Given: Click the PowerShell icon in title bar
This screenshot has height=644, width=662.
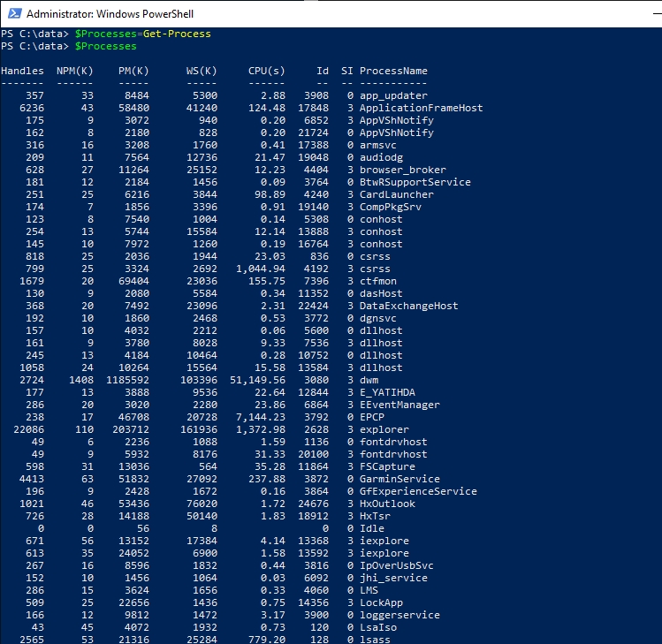Looking at the screenshot, I should tap(14, 13).
